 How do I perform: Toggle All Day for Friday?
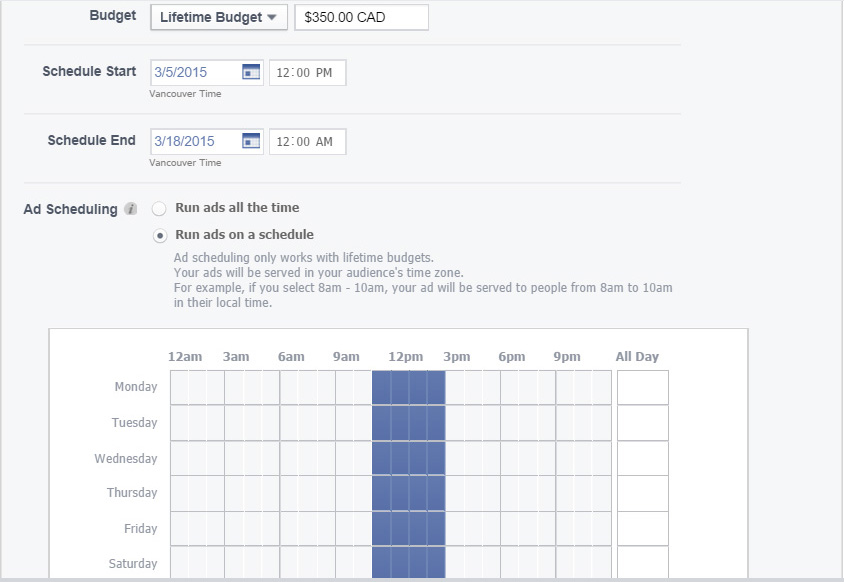[643, 529]
